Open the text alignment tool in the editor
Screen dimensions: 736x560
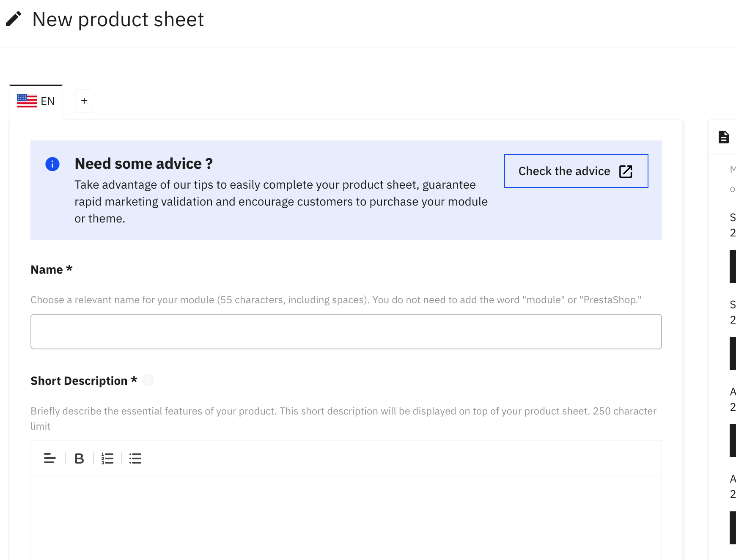tap(50, 458)
